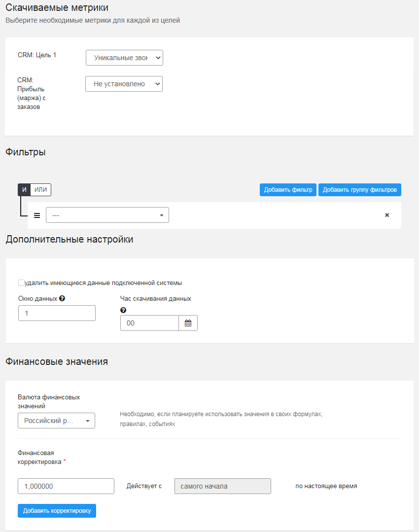Open the CRM: Цель 1 metric dropdown
This screenshot has height=532, width=419.
coord(125,58)
